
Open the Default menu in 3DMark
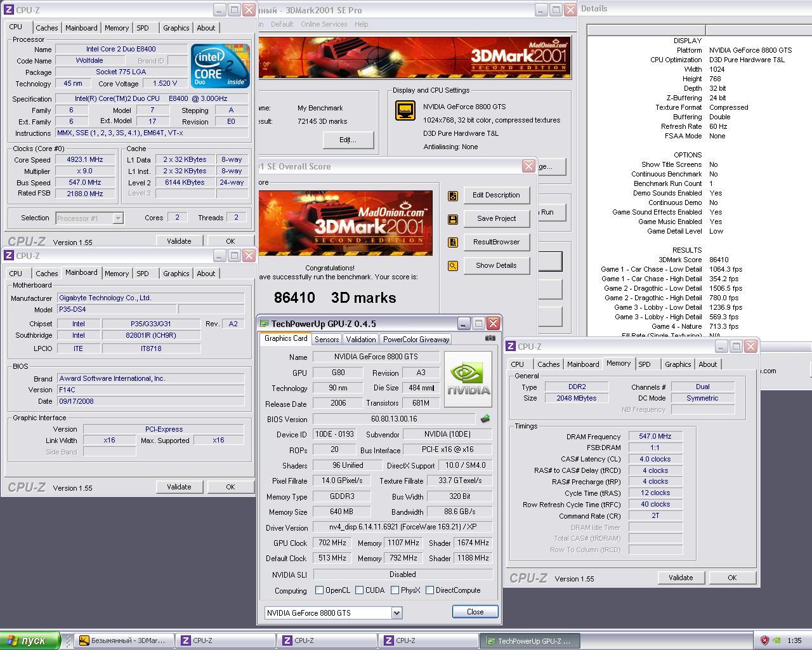(x=282, y=24)
